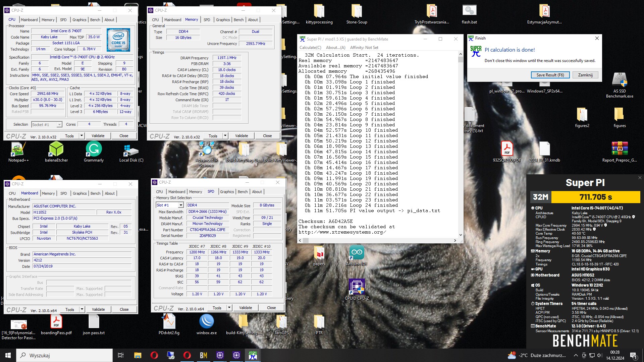
Task: Launch balenaEtcher desktop shortcut
Action: pos(56,152)
